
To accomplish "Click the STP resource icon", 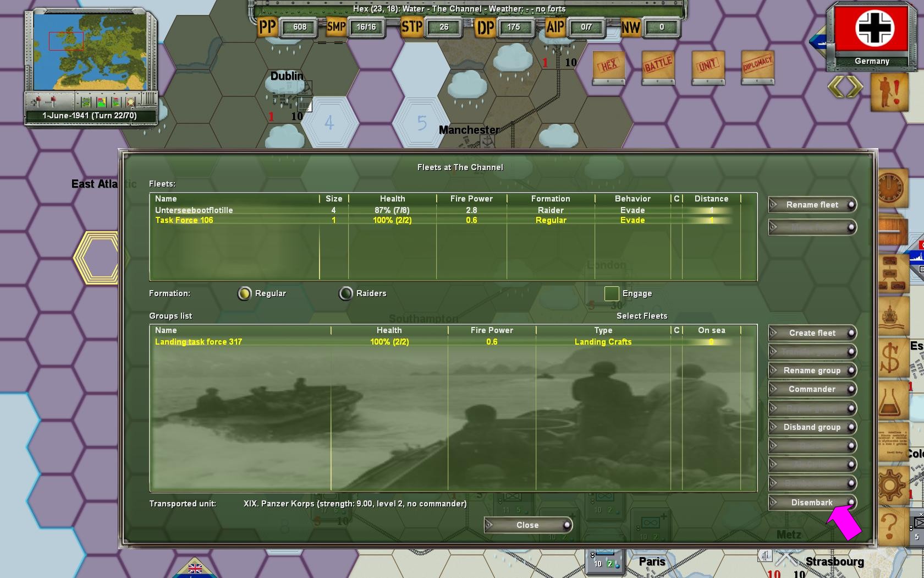I will pyautogui.click(x=411, y=27).
